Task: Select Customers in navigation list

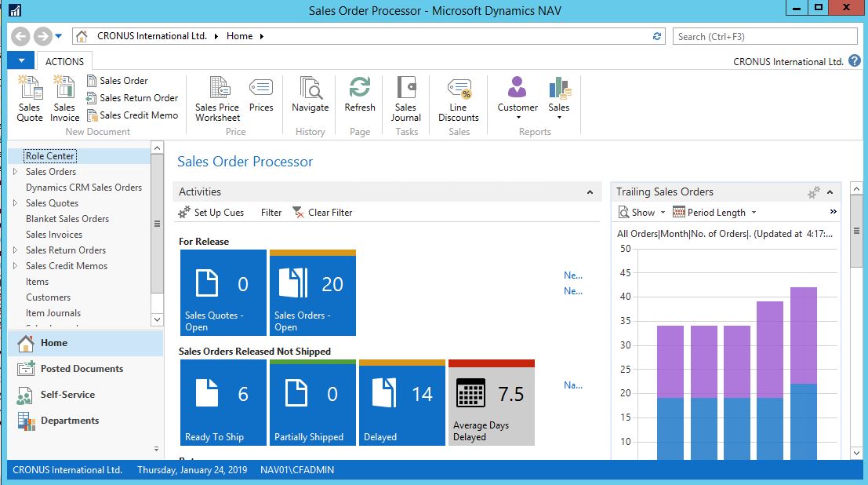Action: (48, 297)
